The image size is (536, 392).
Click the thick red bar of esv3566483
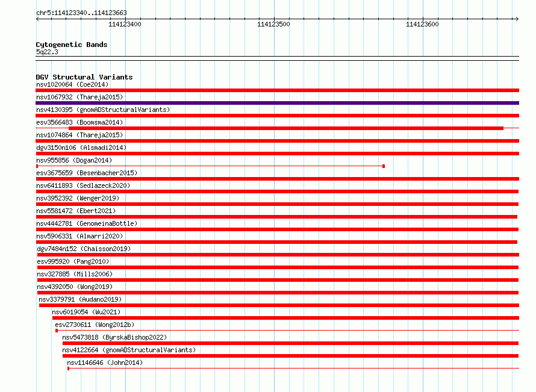tap(286, 128)
